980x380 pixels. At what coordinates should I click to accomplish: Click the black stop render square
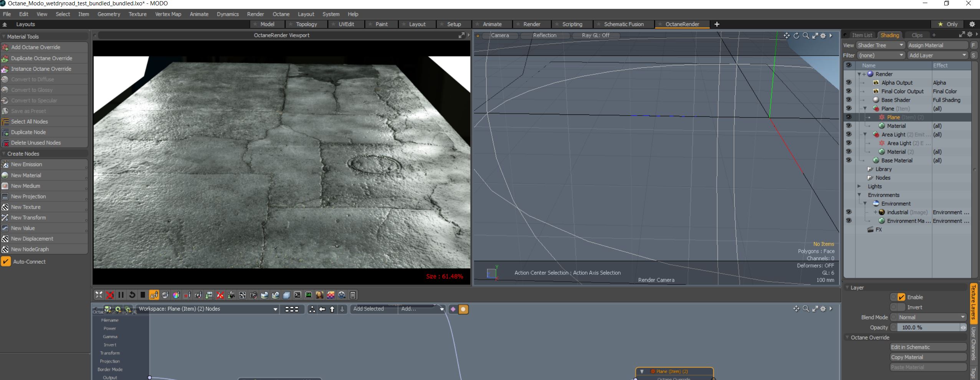(x=143, y=295)
